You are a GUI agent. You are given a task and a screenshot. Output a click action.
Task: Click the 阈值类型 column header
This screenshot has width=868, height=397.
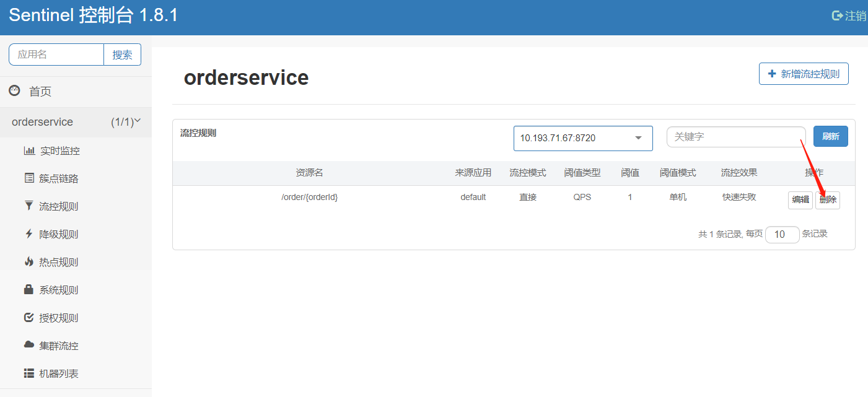click(582, 173)
